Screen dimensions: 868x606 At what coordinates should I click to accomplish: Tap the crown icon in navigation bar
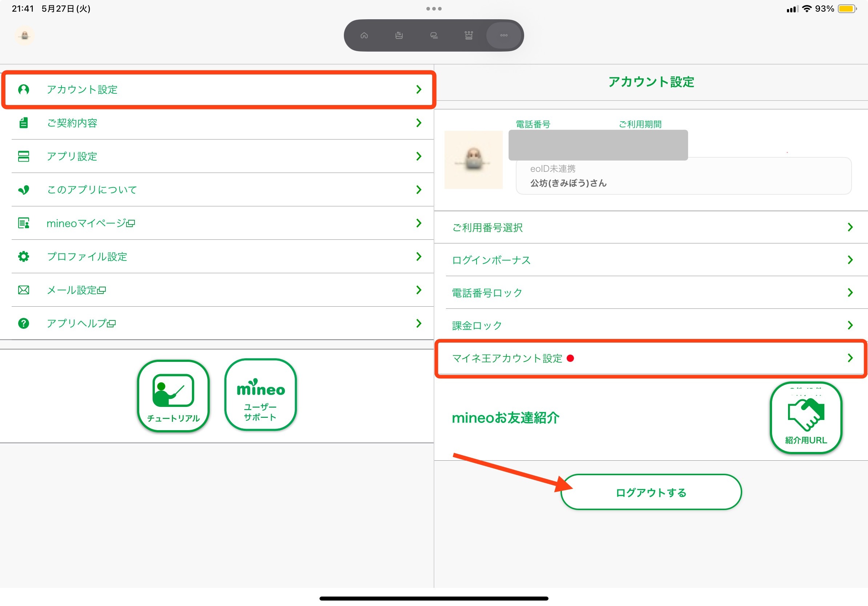469,36
